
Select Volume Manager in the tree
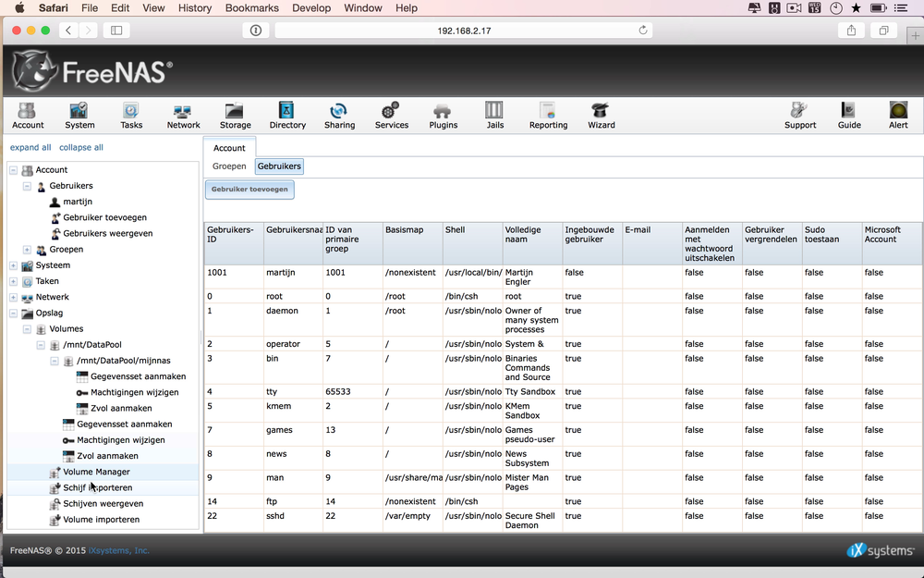[97, 472]
